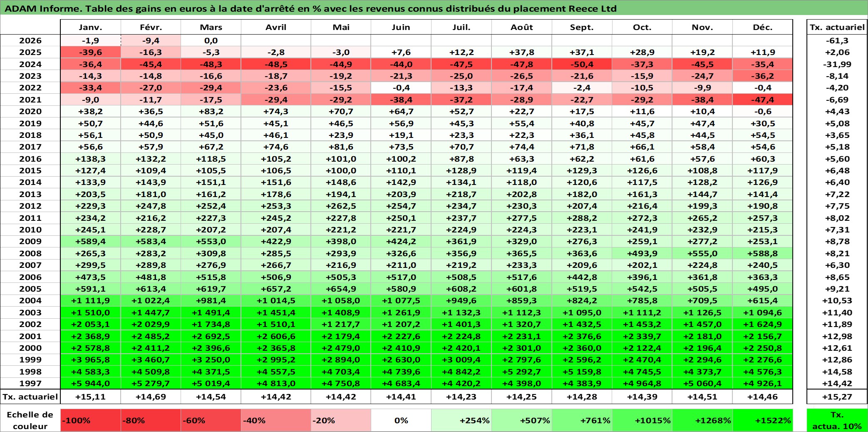
Task: Click cell value +1 111,9 for January 2004
Action: 91,300
